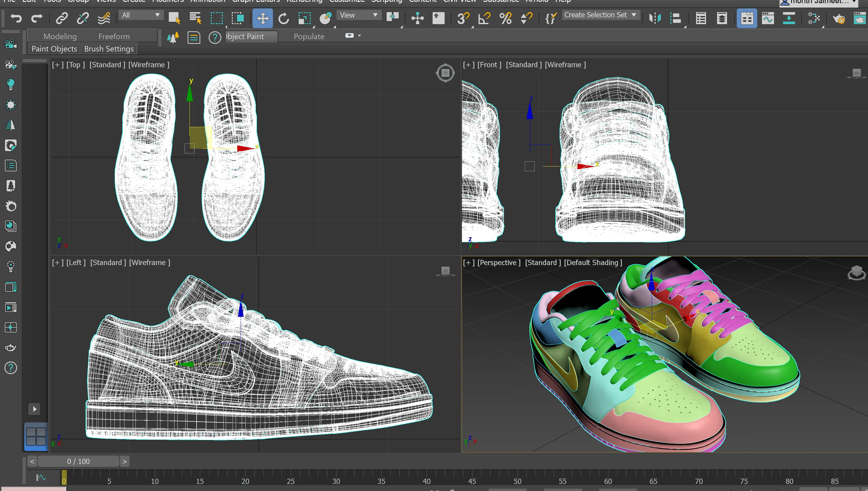Toggle Window/Crossing selection mode
This screenshot has height=491, width=868.
[x=238, y=18]
